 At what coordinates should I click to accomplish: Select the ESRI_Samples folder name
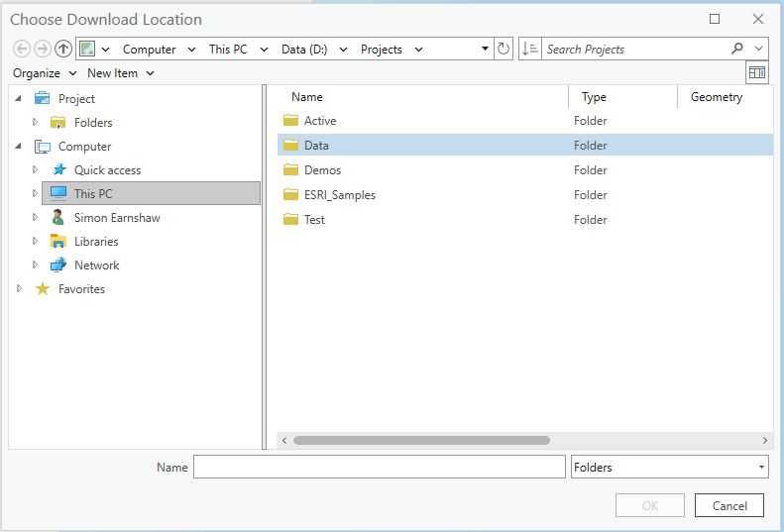tap(340, 195)
